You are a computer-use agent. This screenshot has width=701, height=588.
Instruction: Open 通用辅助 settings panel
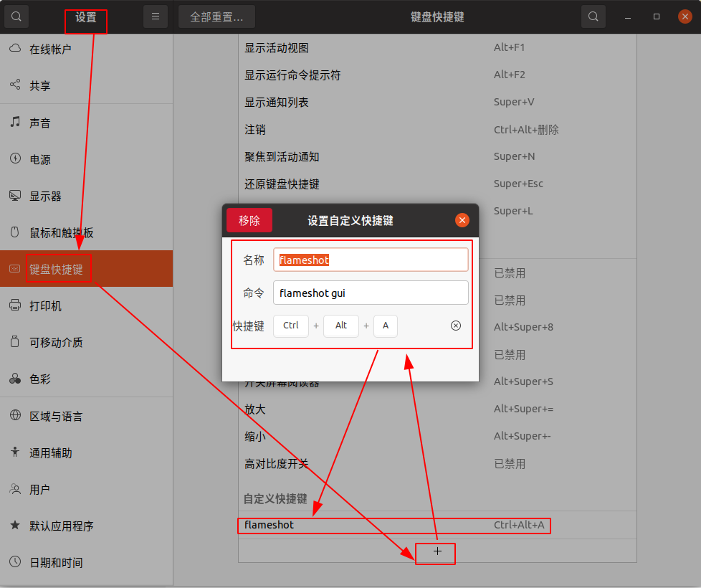tap(86, 453)
